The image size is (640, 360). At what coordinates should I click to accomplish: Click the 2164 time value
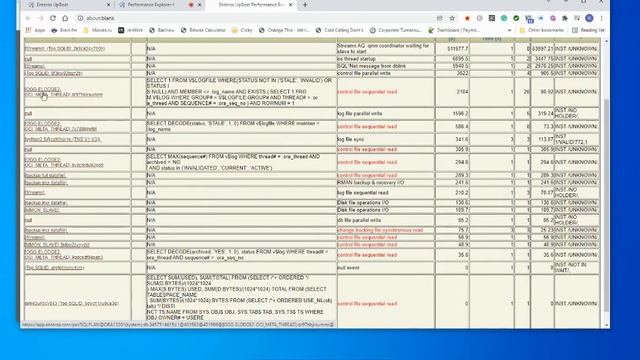point(462,92)
